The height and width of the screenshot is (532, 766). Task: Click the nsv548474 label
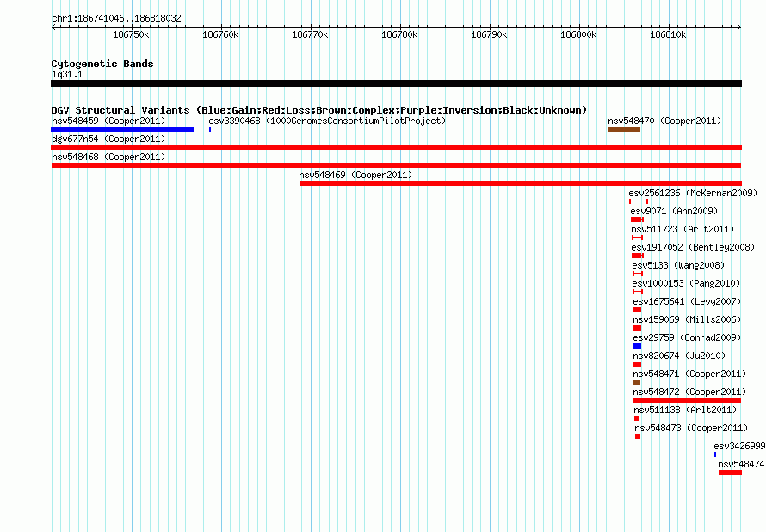click(x=742, y=464)
